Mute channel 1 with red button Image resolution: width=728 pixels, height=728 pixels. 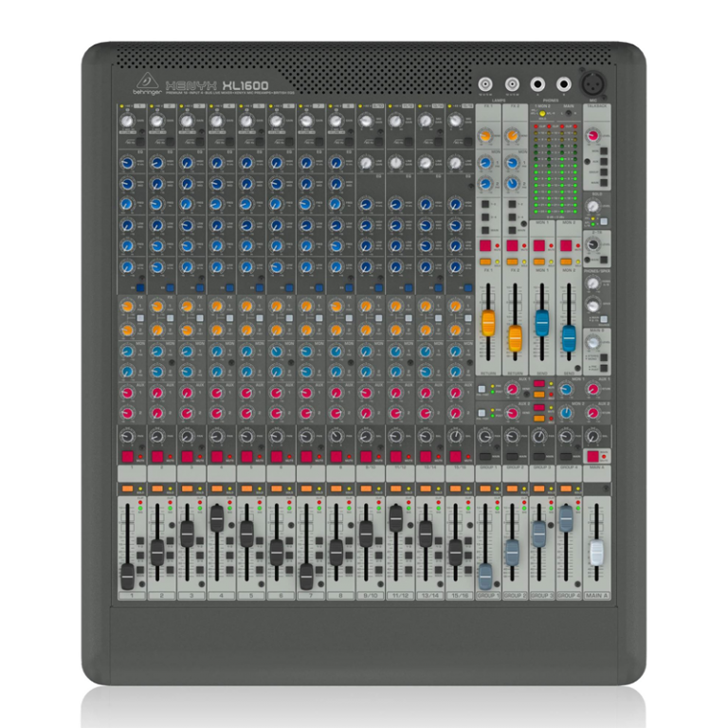127,456
